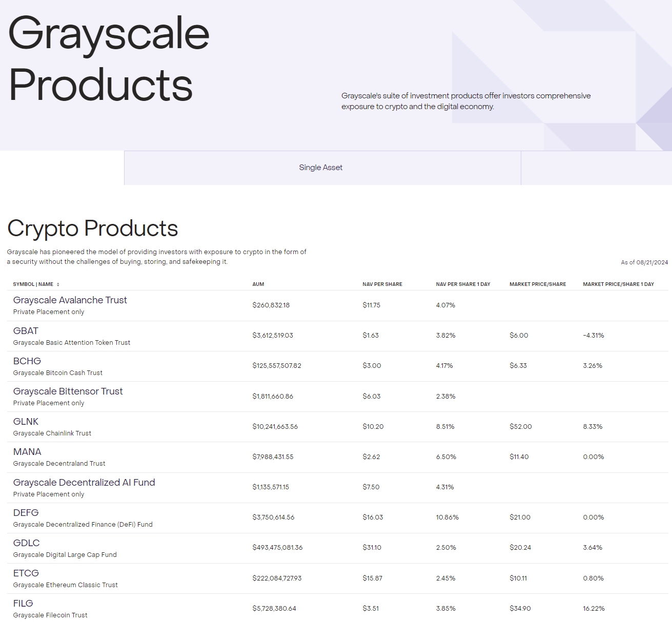672x622 pixels.
Task: Click the NAV PER SHARE column header
Action: pos(382,284)
